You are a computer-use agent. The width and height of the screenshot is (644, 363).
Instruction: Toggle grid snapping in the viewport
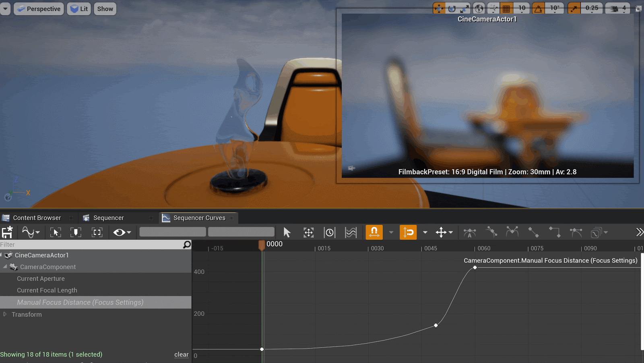pos(506,8)
